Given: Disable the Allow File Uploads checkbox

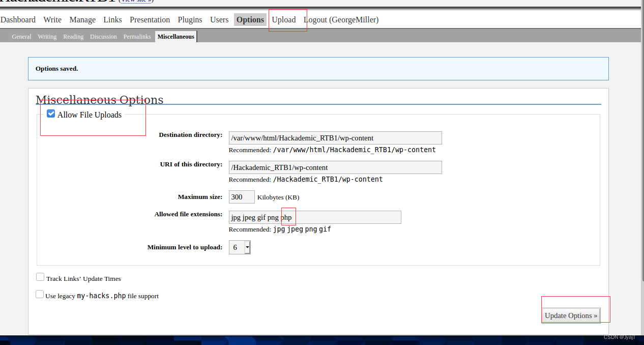Looking at the screenshot, I should pos(51,113).
